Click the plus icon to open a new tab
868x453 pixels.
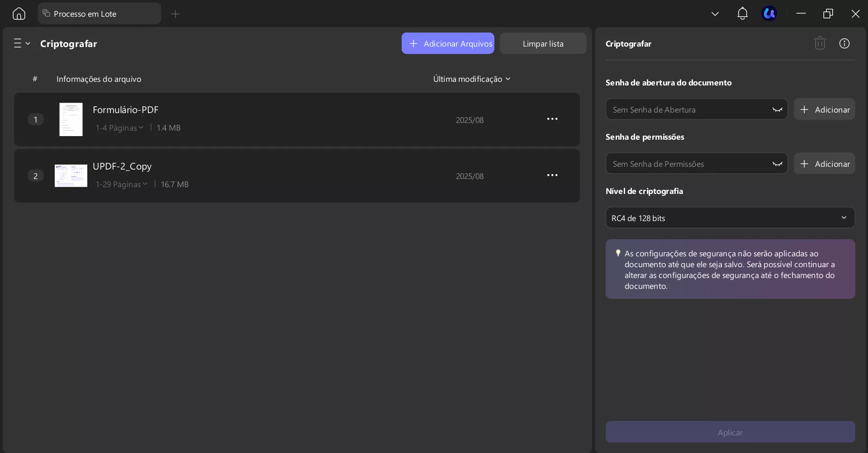pos(175,14)
